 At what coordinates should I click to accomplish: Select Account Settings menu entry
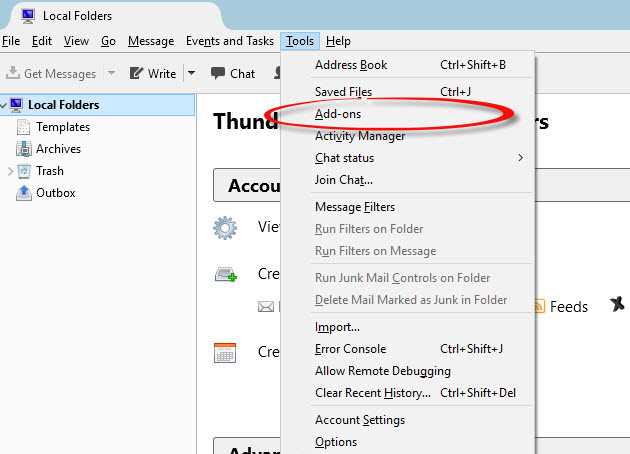pyautogui.click(x=360, y=420)
